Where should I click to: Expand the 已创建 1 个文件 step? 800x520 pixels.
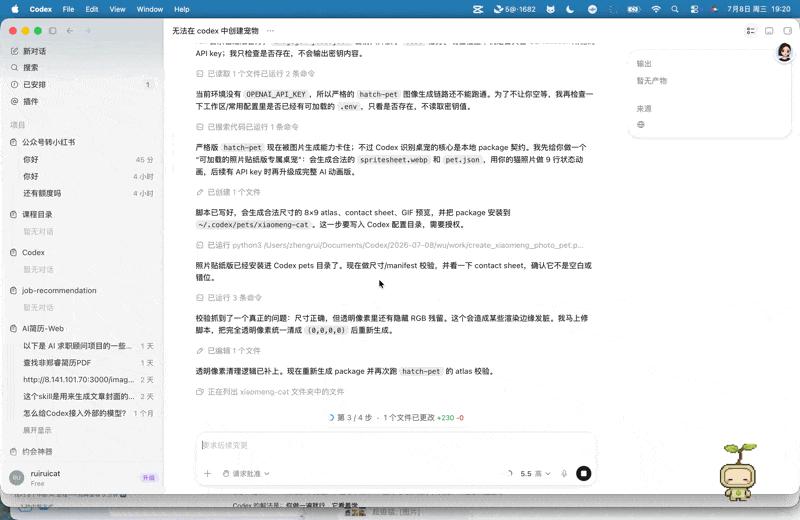[228, 192]
